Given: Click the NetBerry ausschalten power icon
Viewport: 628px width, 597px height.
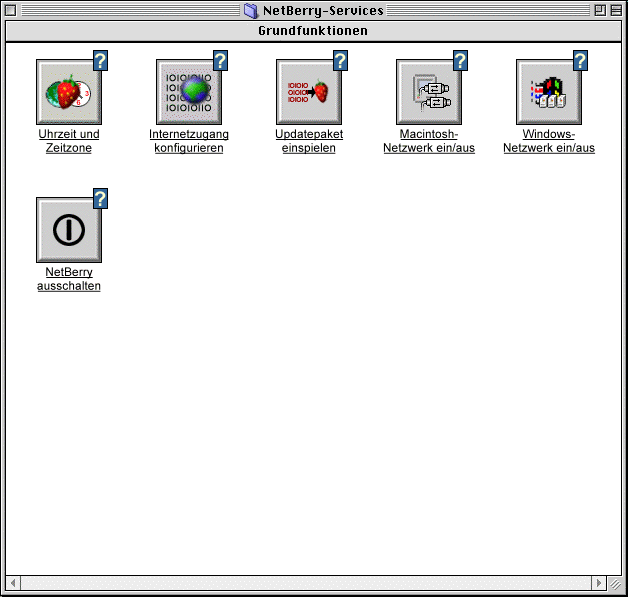Looking at the screenshot, I should tap(69, 230).
